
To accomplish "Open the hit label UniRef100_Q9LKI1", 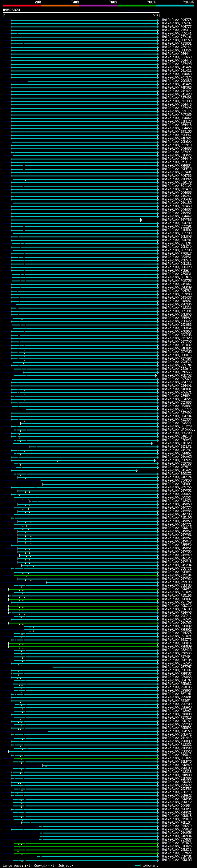I will click(x=177, y=850).
